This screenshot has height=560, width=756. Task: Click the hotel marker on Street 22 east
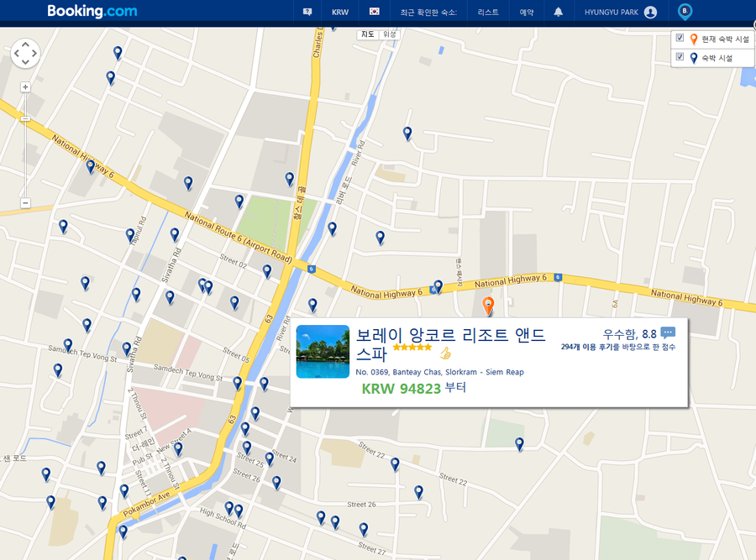pyautogui.click(x=418, y=491)
